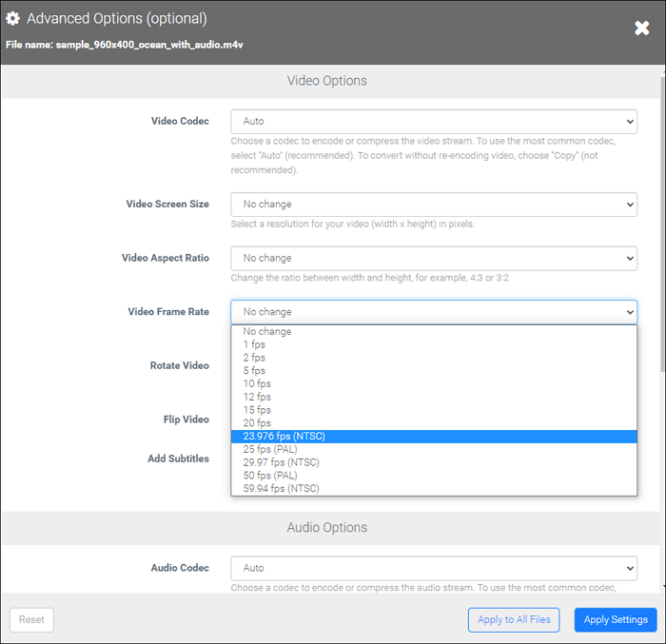Click the Reset button
The height and width of the screenshot is (644, 666).
[x=31, y=619]
